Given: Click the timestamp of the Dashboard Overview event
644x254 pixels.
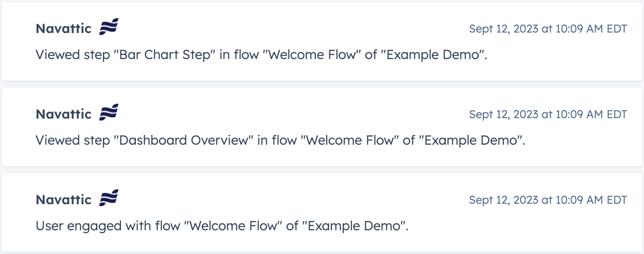Looking at the screenshot, I should (x=548, y=114).
